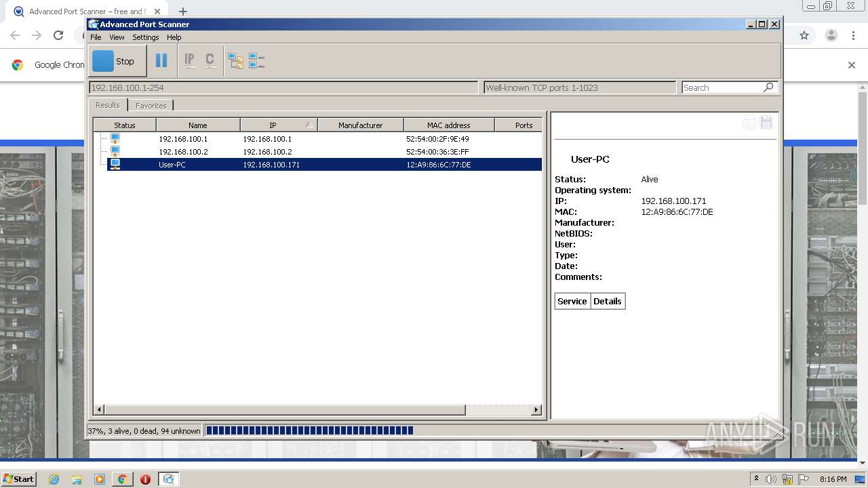This screenshot has width=868, height=488.
Task: Show hidden tray icons arrow
Action: [756, 479]
